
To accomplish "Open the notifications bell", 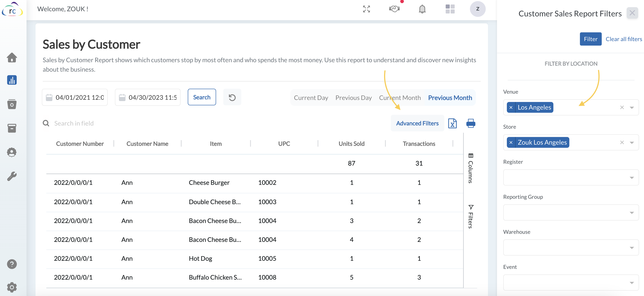I will pos(422,9).
